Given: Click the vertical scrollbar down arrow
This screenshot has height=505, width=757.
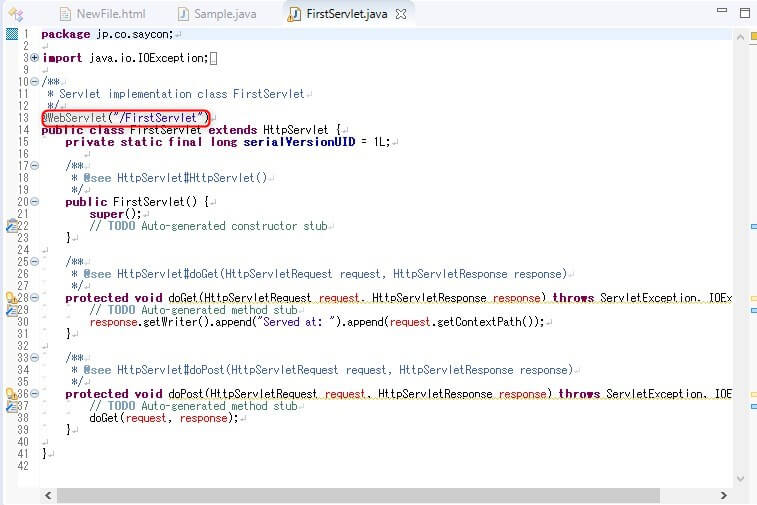Looking at the screenshot, I should pyautogui.click(x=741, y=478).
